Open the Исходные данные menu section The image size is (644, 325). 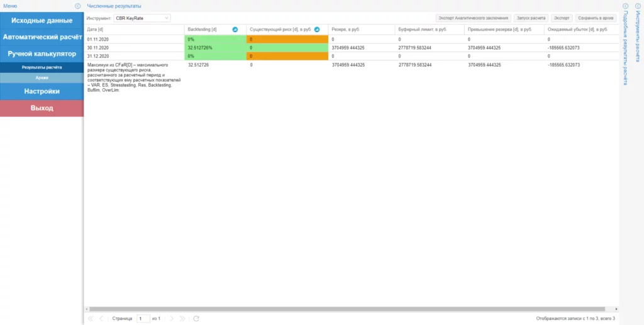point(42,21)
